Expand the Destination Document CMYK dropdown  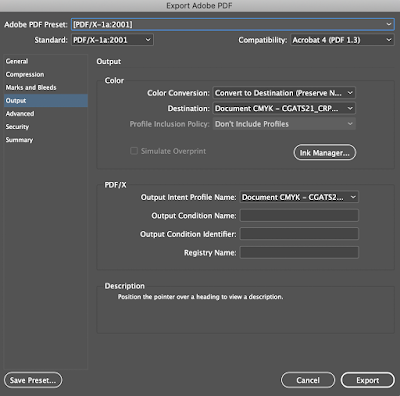[284, 108]
